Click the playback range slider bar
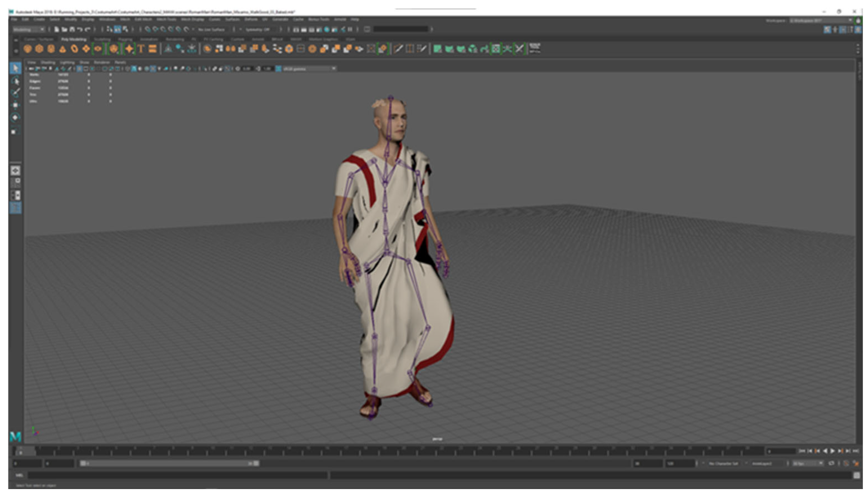Viewport: 868px width, 500px height. 168,464
